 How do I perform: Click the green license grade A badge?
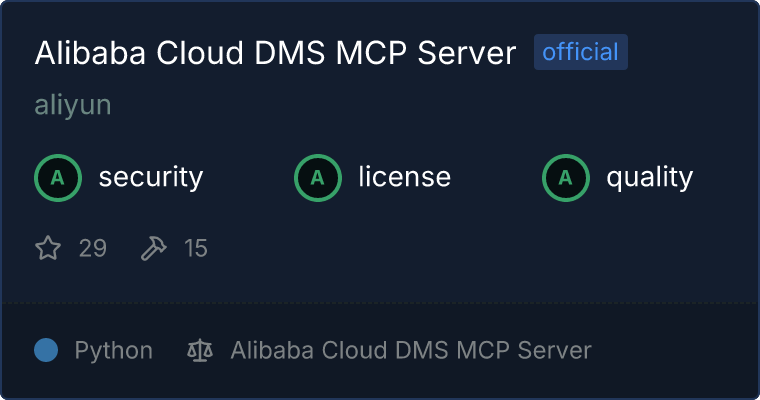[x=318, y=178]
